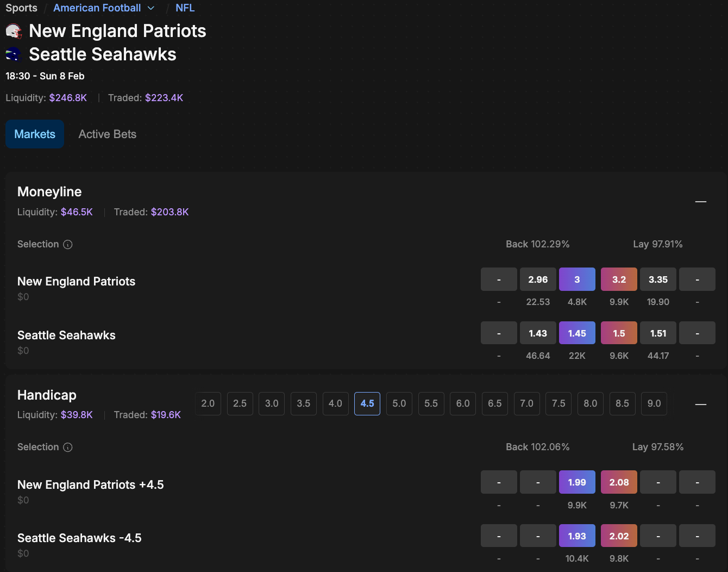Select the 4.5 handicap line

click(367, 403)
